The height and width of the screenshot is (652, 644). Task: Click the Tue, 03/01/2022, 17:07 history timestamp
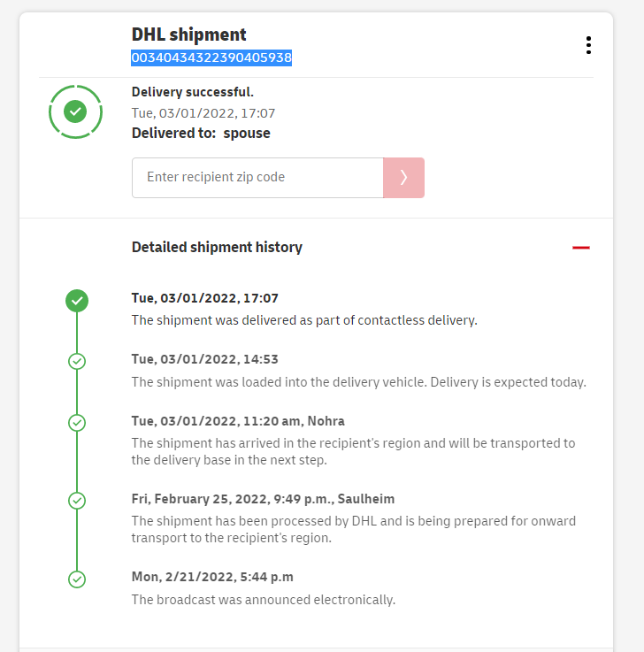point(204,299)
